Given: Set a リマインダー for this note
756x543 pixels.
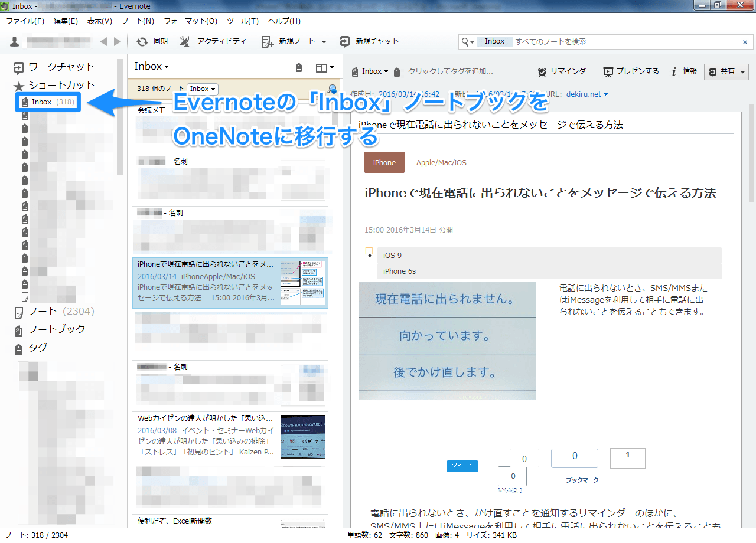Looking at the screenshot, I should [x=565, y=71].
